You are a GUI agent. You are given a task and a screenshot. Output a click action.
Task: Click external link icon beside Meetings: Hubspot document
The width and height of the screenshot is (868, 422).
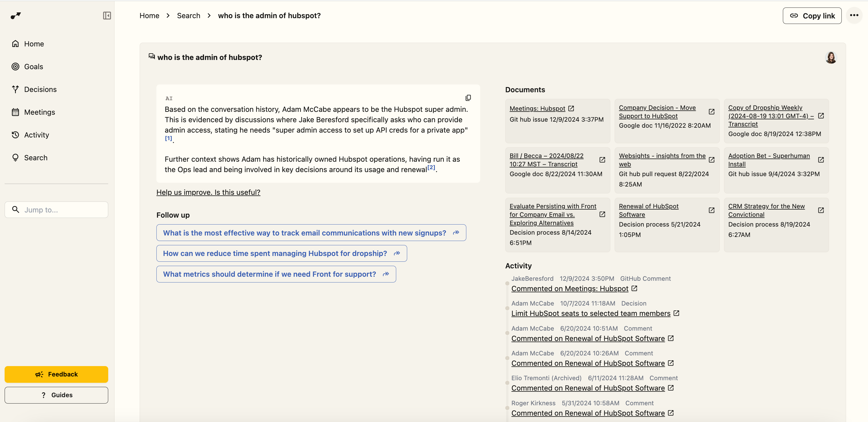571,108
